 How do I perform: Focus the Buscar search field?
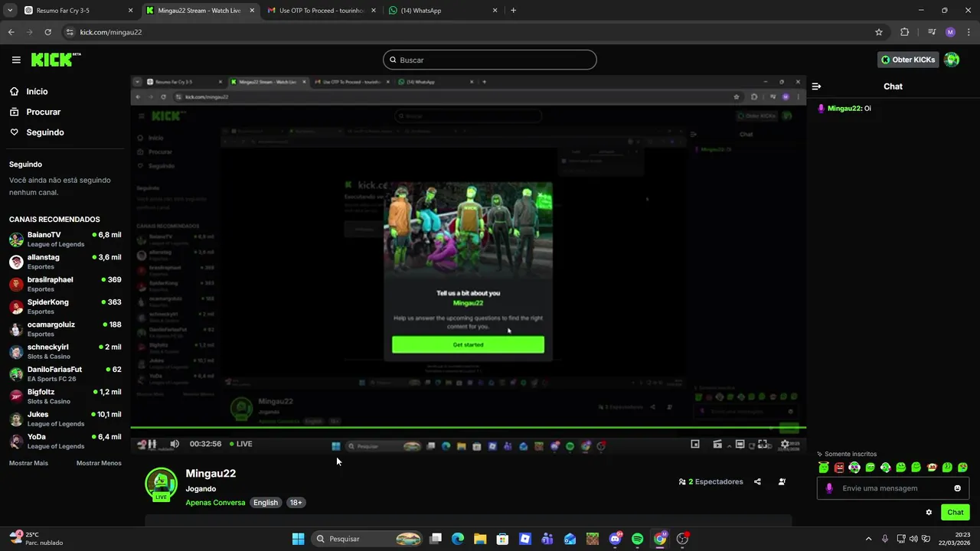point(490,60)
